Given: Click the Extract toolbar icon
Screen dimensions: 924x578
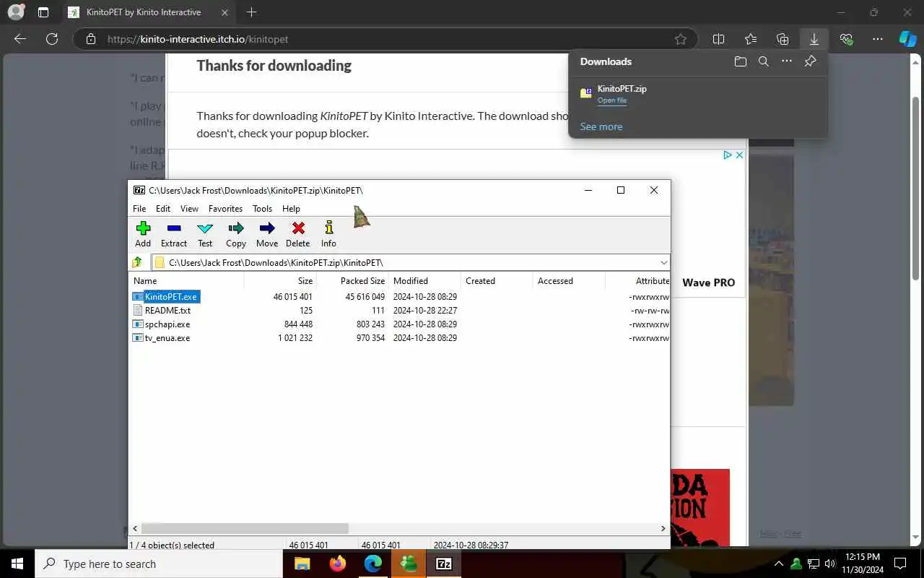Looking at the screenshot, I should 174,234.
